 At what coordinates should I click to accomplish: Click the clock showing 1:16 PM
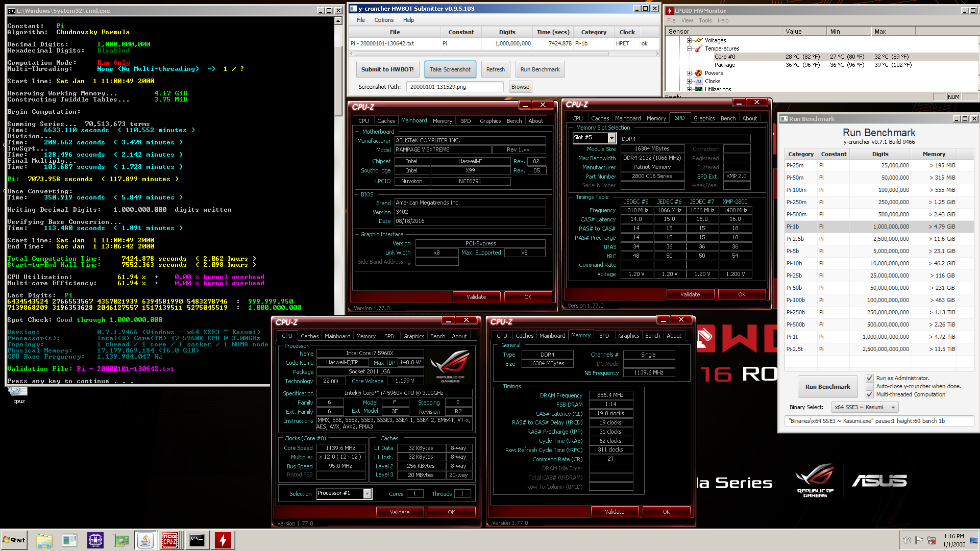(x=953, y=536)
